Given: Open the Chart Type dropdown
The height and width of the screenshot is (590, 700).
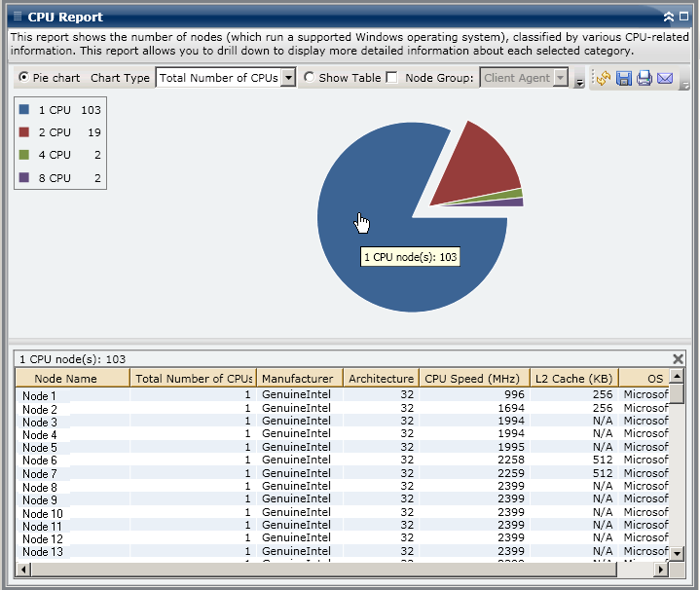Looking at the screenshot, I should pyautogui.click(x=287, y=78).
